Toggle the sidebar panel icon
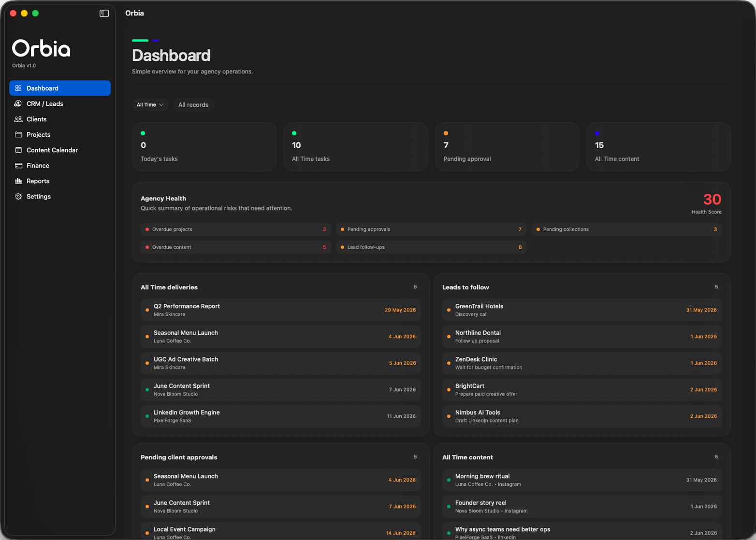Viewport: 756px width, 540px height. pos(104,14)
